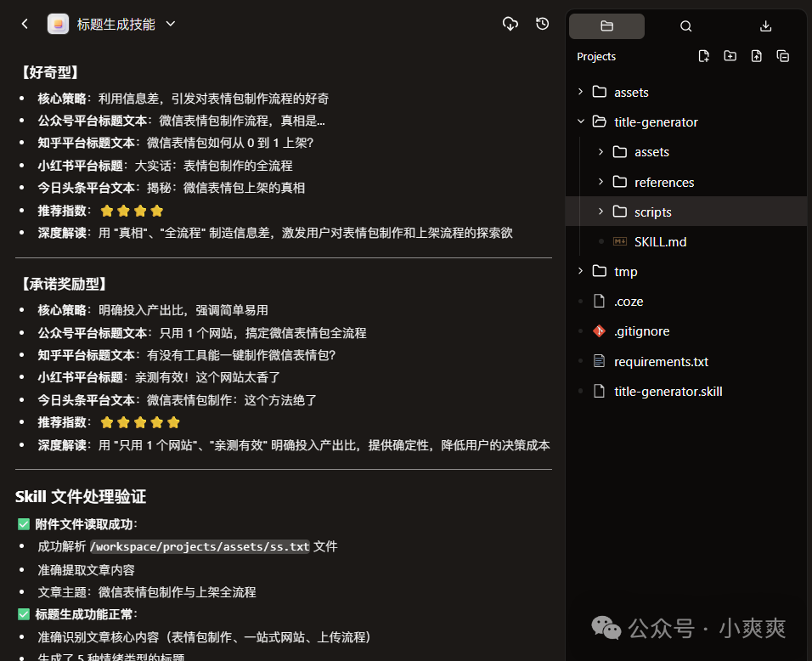Switch to the folder browser tab
This screenshot has height=661, width=812.
(606, 25)
